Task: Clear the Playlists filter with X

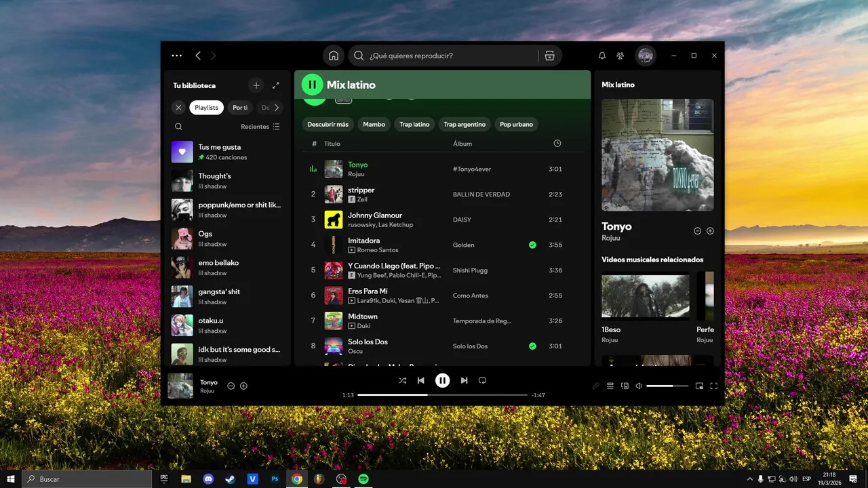Action: 178,108
